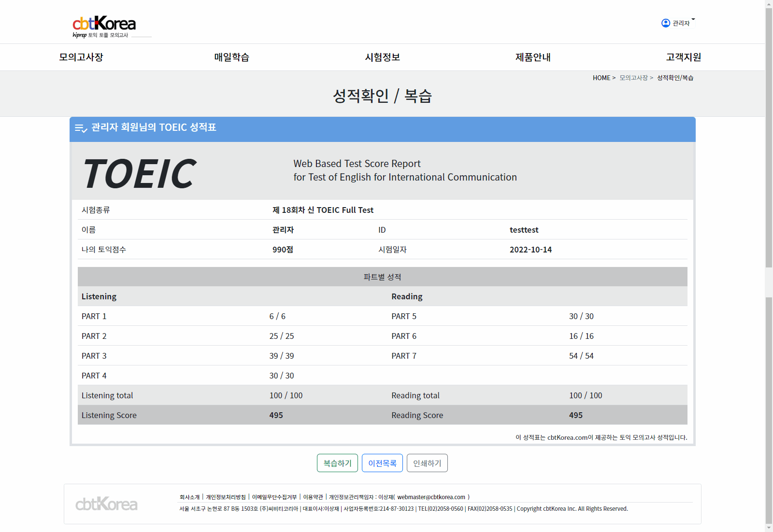The image size is (773, 532).
Task: Select PART 6 score '16 / 16'
Action: tap(581, 336)
